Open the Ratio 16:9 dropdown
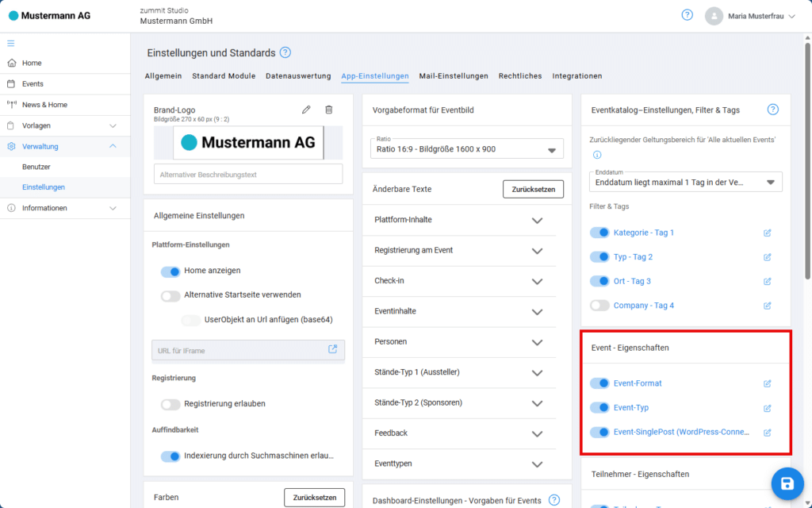 [x=467, y=148]
